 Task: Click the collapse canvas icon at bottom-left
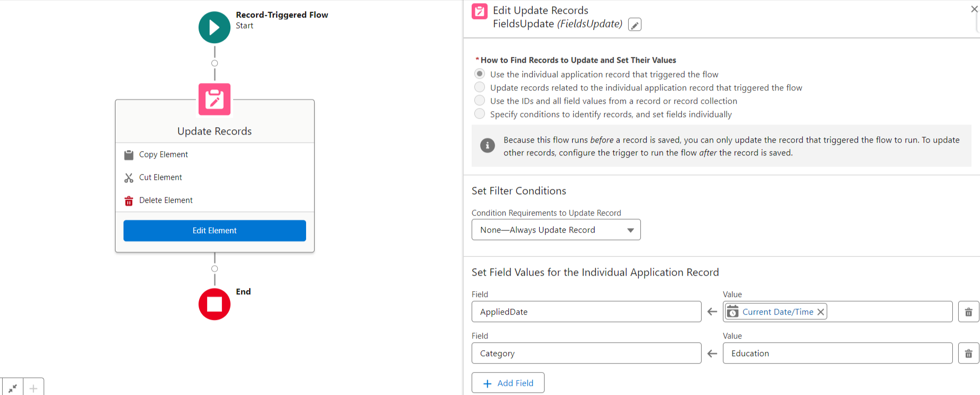tap(12, 388)
